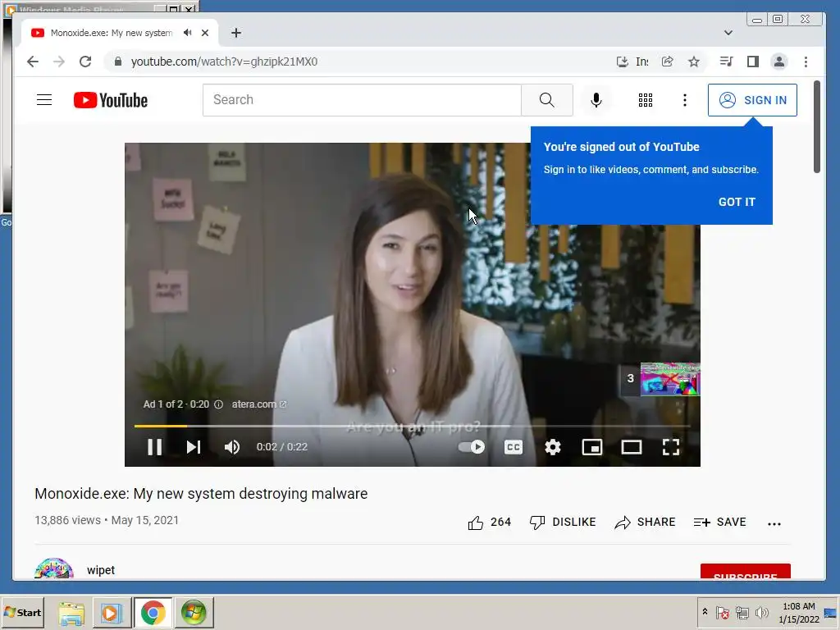Click the video progress bar
Viewport: 840px width, 630px height.
tap(412, 426)
